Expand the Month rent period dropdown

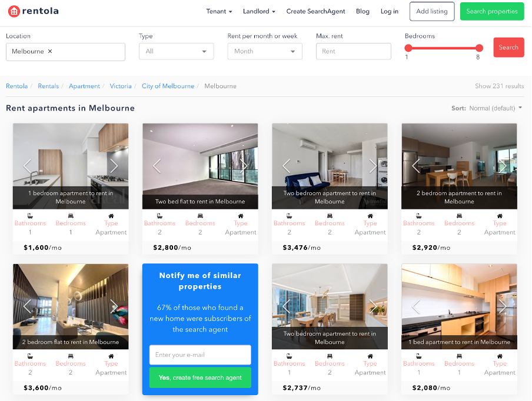click(265, 51)
